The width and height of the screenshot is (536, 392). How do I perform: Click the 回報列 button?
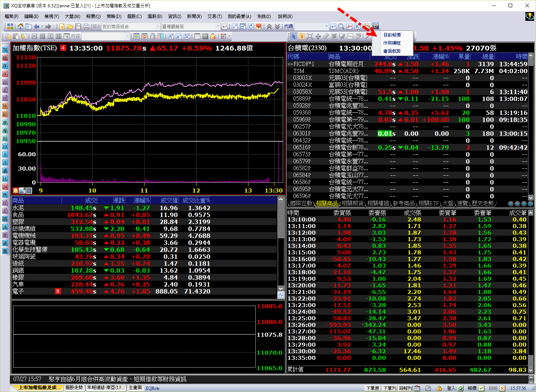tap(405, 388)
